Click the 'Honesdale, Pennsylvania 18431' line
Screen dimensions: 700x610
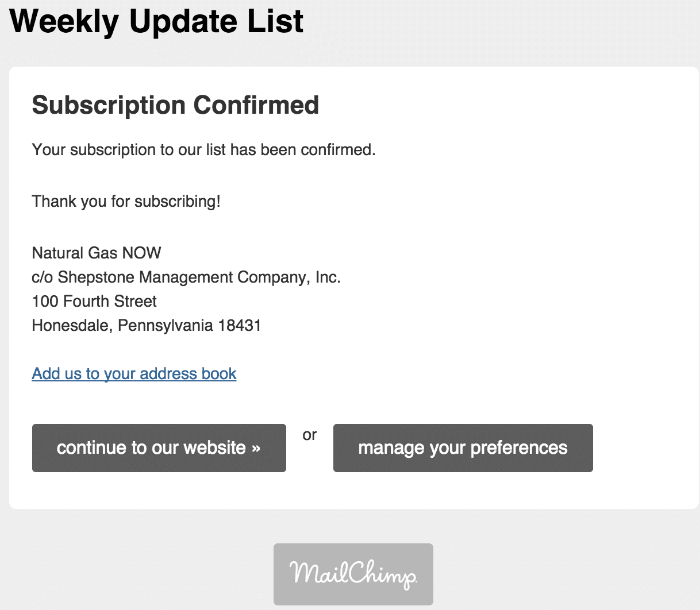[147, 326]
